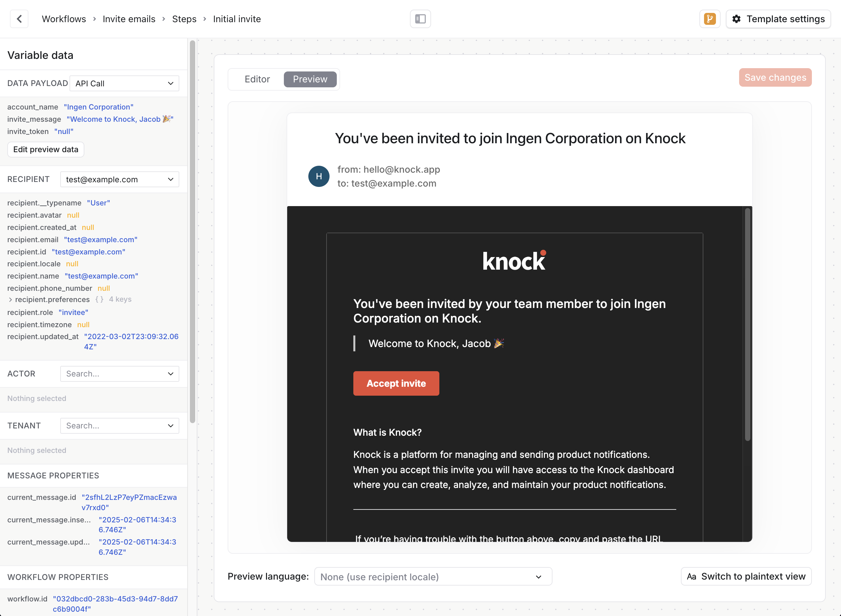Open the Preview language dropdown
Screen dimensions: 841x616
(x=433, y=577)
